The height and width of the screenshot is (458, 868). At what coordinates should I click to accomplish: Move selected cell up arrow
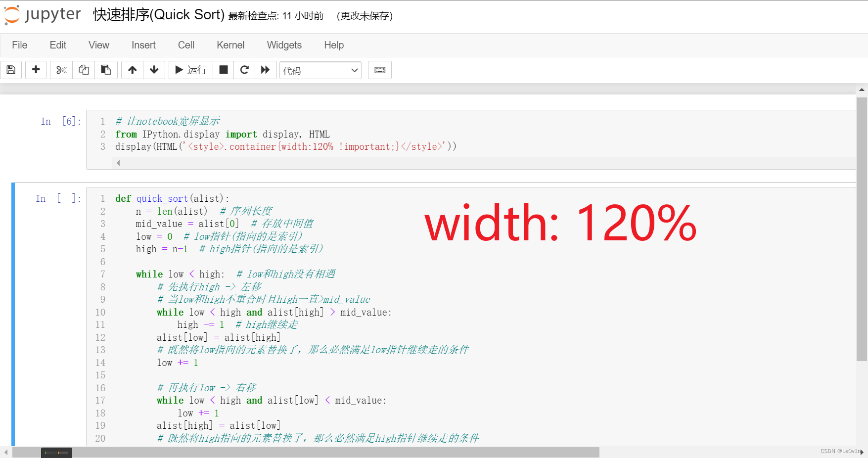click(x=132, y=70)
